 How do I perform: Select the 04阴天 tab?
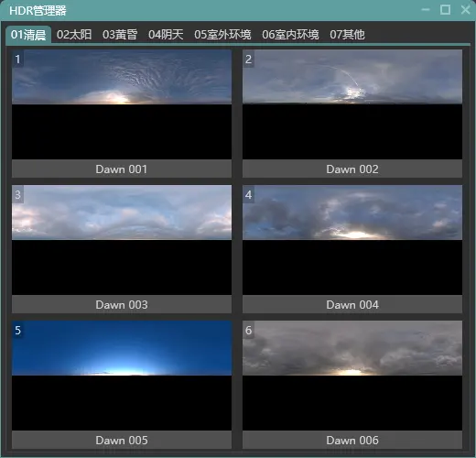click(x=166, y=35)
